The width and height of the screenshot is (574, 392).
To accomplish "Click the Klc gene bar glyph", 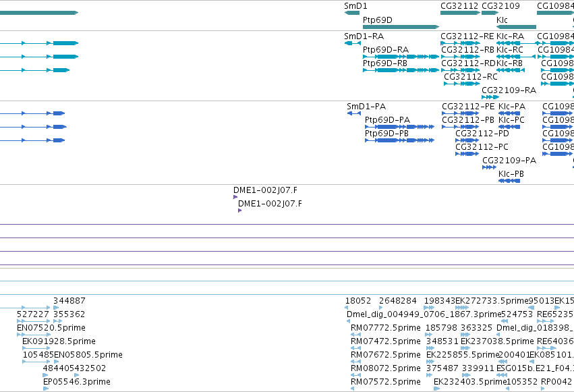I will click(x=516, y=27).
